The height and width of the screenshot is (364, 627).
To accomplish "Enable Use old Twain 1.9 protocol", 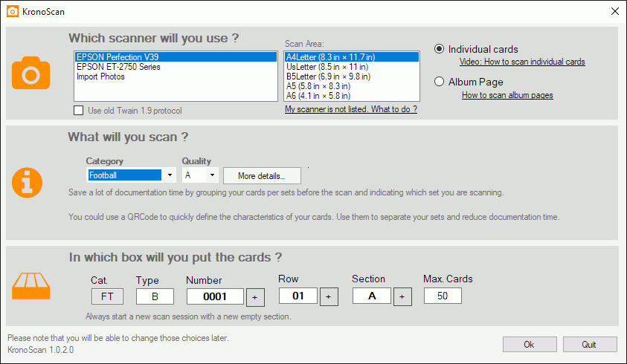I will pos(79,111).
